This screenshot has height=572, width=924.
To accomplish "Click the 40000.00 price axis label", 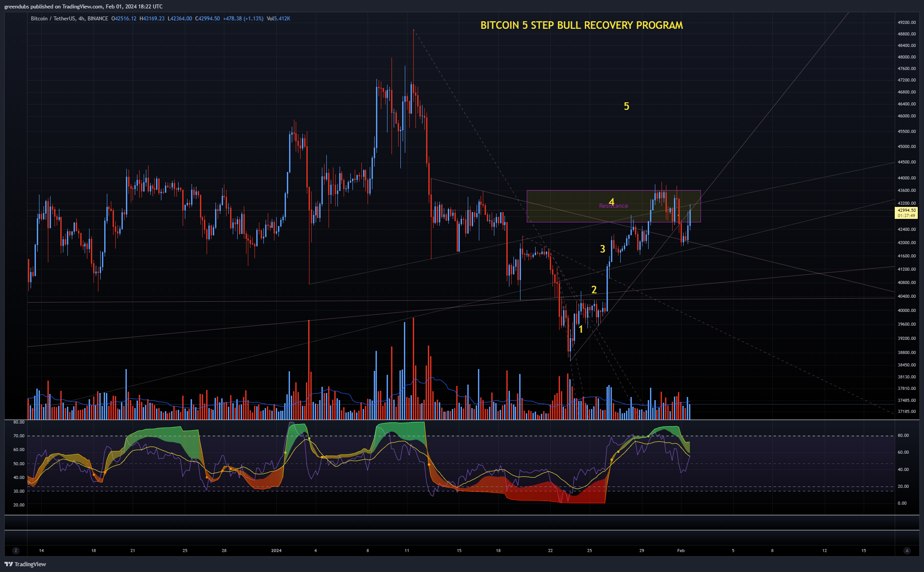I will 907,311.
